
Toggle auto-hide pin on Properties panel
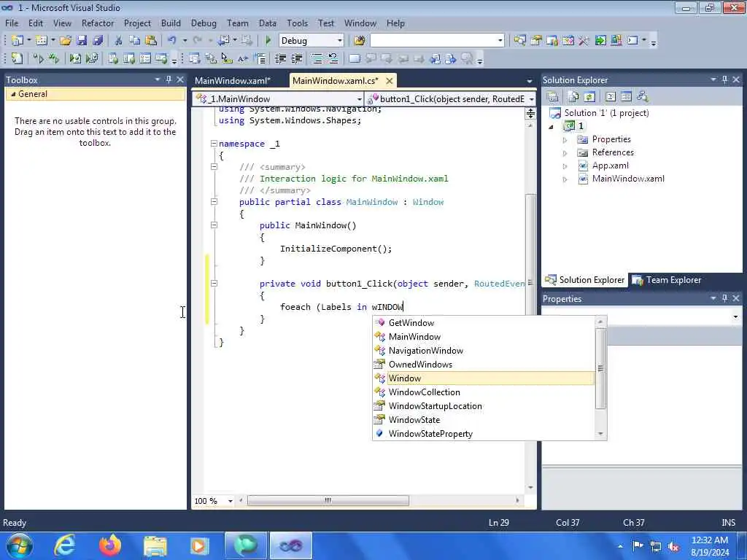(724, 298)
